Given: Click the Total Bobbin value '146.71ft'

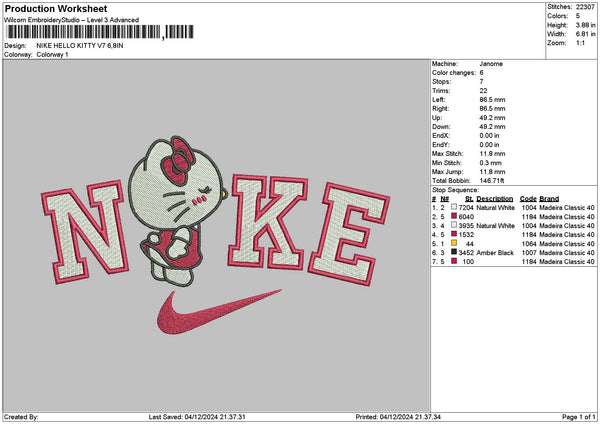Looking at the screenshot, I should (x=492, y=181).
